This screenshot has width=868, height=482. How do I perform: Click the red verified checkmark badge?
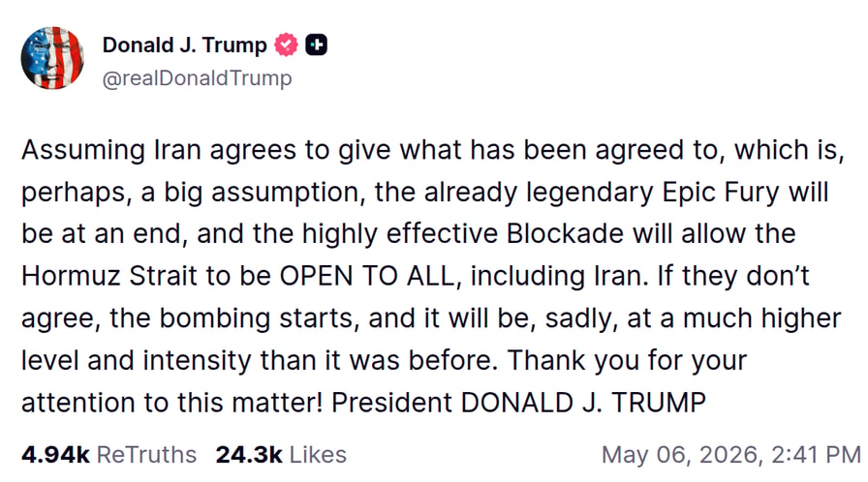point(286,45)
